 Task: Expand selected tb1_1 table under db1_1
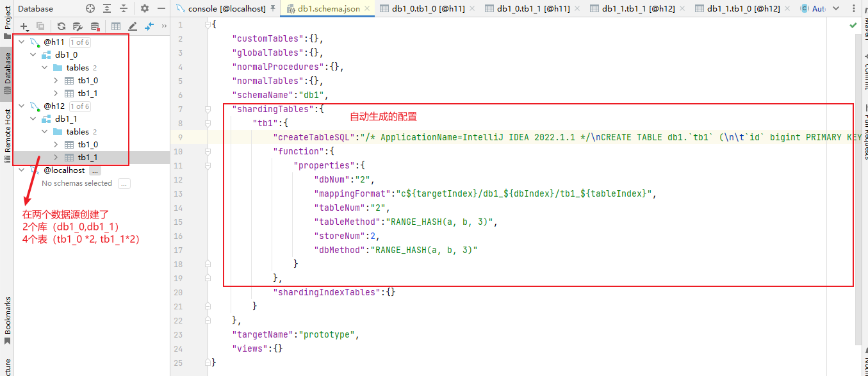pos(56,157)
